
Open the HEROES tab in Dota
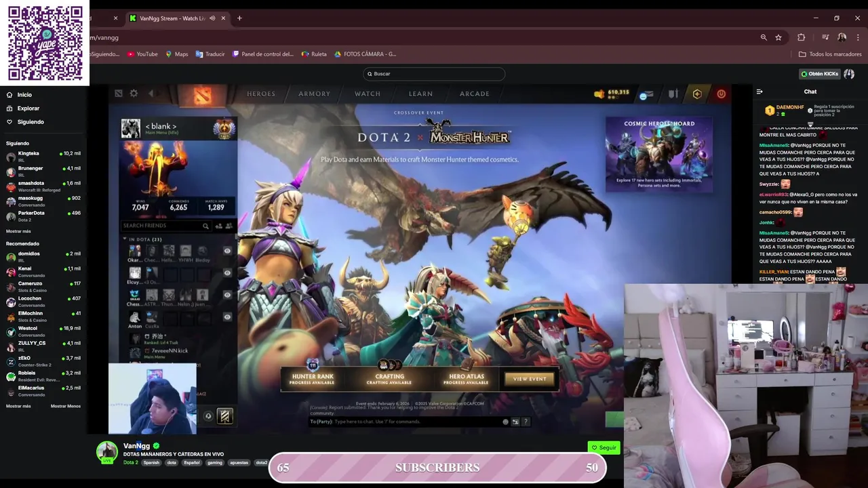(x=261, y=94)
